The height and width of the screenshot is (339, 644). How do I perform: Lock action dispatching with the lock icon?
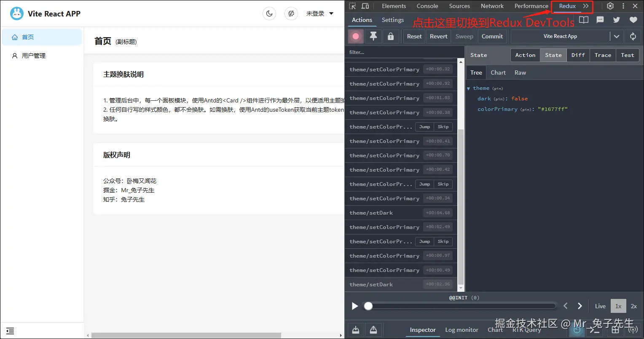click(x=390, y=36)
